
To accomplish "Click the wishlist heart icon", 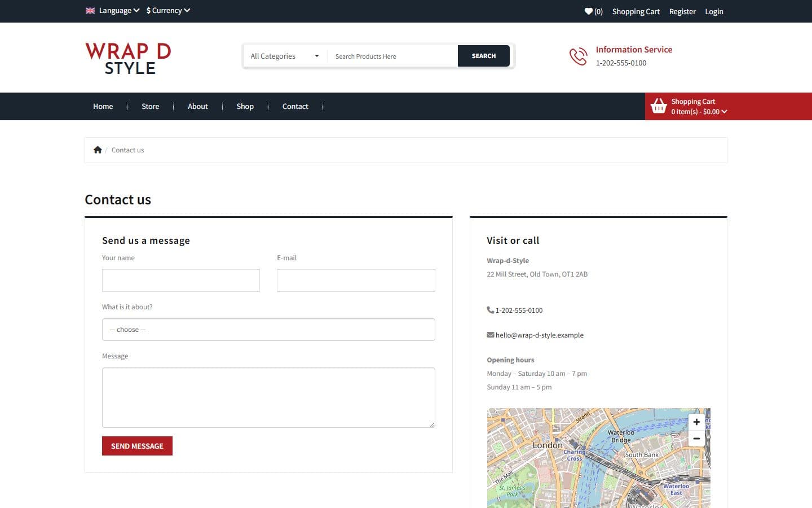I will (588, 11).
